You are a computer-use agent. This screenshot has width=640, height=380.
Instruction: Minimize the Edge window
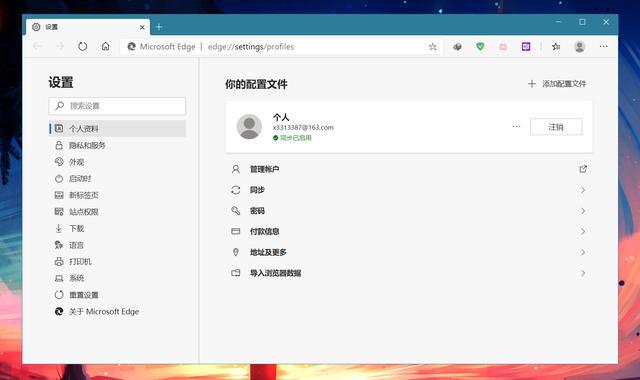[558, 22]
